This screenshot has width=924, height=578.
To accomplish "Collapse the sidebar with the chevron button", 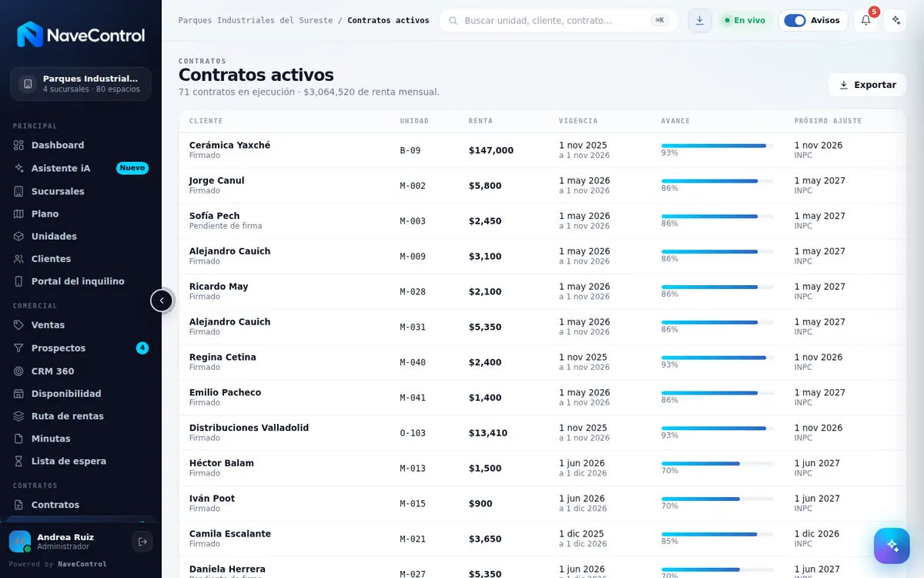I will (162, 301).
